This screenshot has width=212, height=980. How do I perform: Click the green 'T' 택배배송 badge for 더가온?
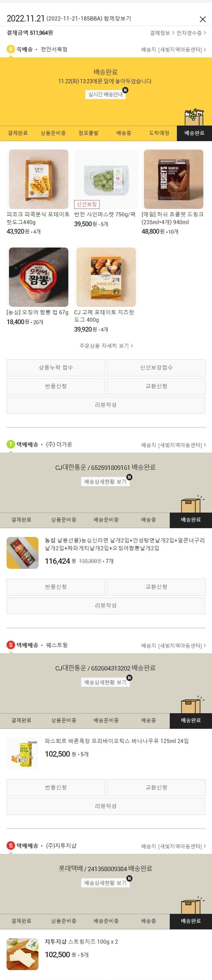click(x=11, y=444)
